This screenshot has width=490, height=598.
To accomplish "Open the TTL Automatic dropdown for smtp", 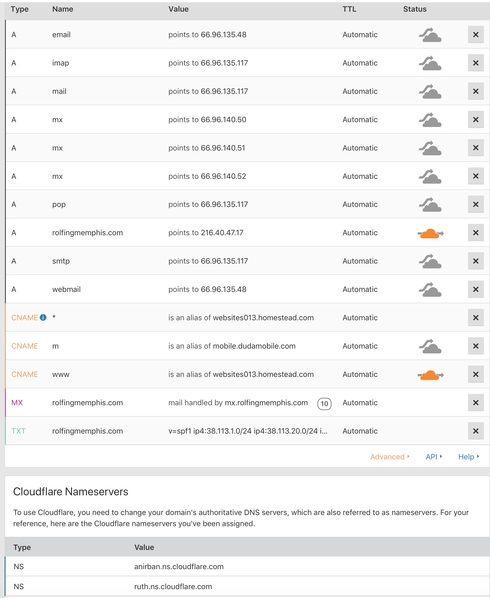I will (x=360, y=261).
